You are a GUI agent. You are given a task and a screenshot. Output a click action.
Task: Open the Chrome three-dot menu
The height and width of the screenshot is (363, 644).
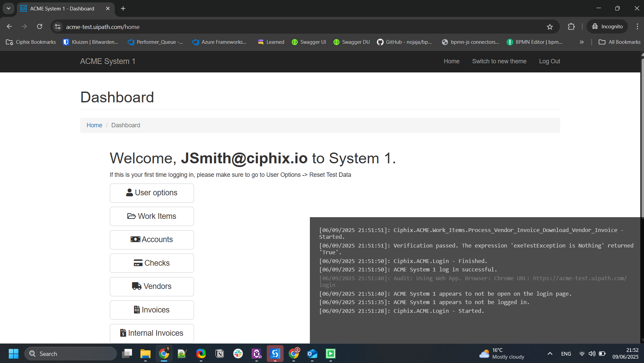(637, 27)
